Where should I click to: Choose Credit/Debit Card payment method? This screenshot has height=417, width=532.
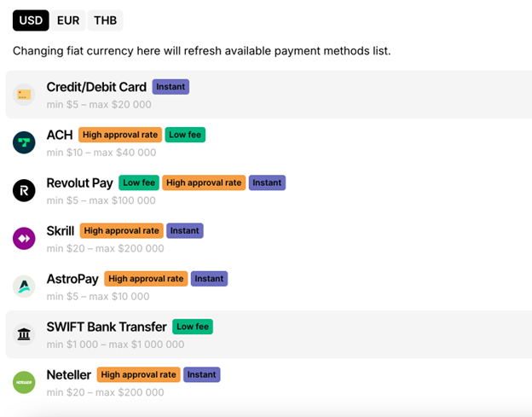(x=97, y=87)
